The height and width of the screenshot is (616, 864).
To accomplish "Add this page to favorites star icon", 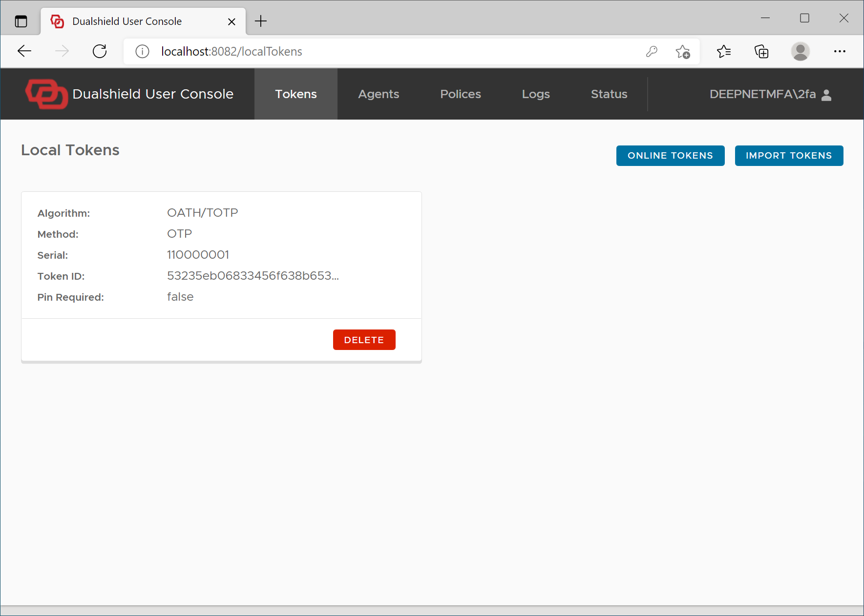I will 682,51.
